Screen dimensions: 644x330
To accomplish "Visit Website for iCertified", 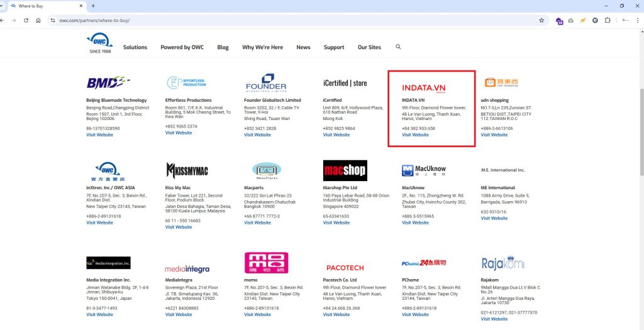I will click(x=336, y=135).
